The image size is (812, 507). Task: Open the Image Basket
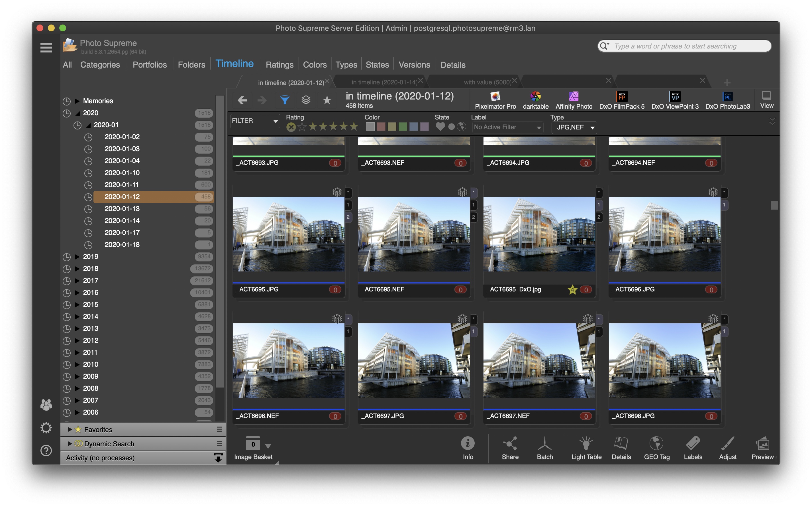coord(253,448)
